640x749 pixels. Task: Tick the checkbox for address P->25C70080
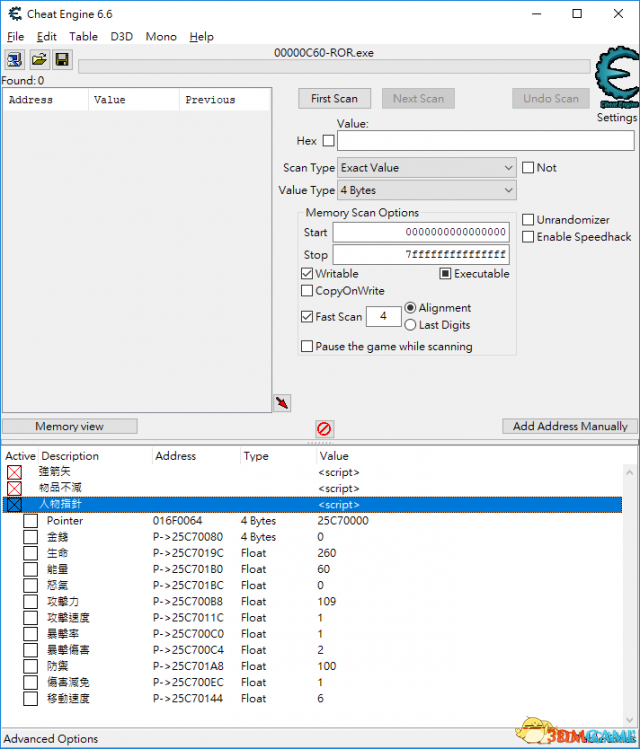coord(31,537)
